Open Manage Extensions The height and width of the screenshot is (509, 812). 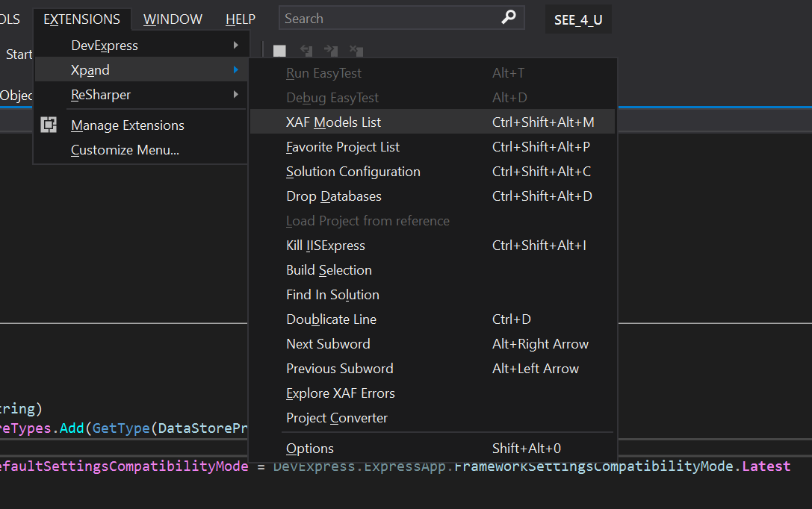tap(141, 125)
